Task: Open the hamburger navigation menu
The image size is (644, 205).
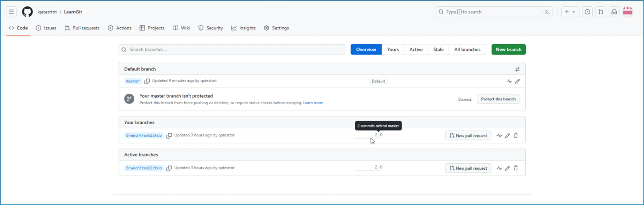Action: click(x=11, y=12)
